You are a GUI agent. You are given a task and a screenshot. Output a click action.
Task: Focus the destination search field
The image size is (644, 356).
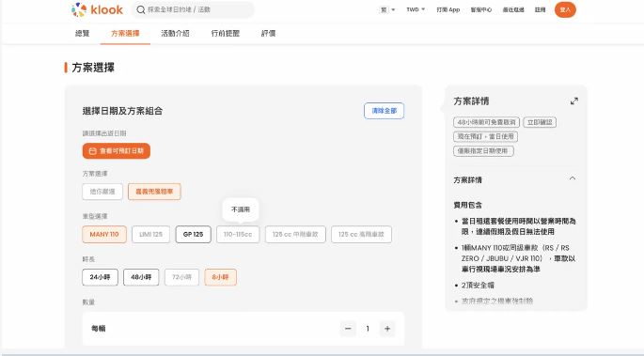click(x=193, y=9)
